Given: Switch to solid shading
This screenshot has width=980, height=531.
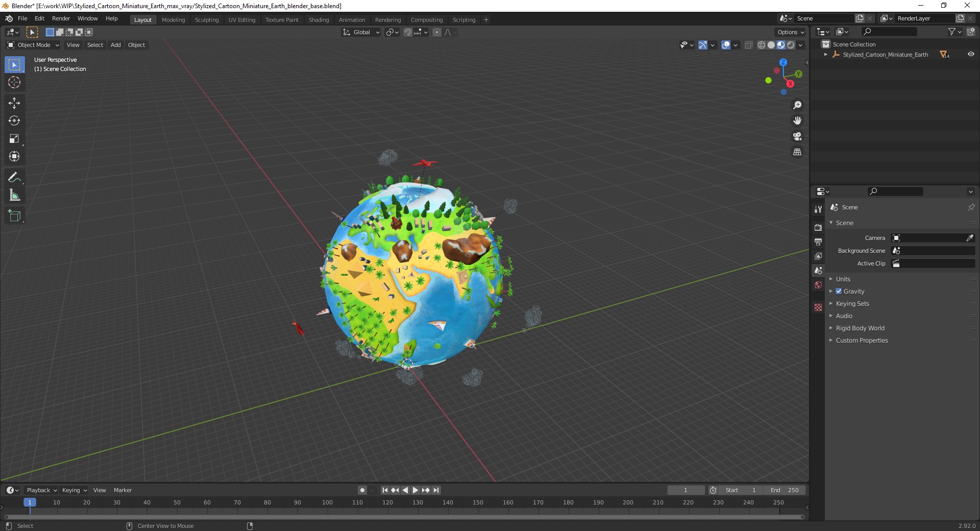Looking at the screenshot, I should click(771, 45).
